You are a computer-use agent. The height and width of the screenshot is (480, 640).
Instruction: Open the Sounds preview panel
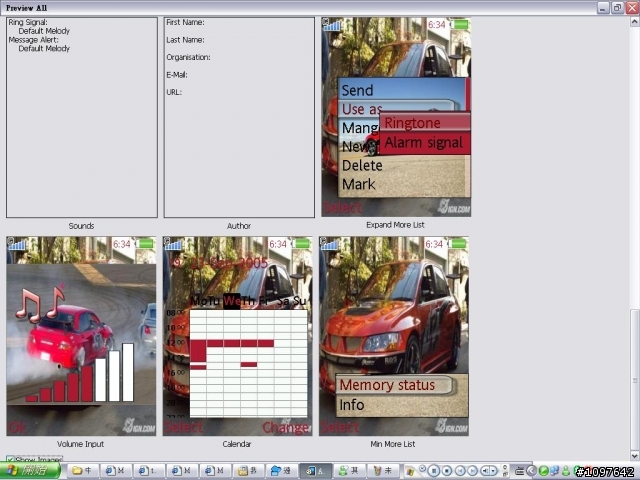point(82,117)
